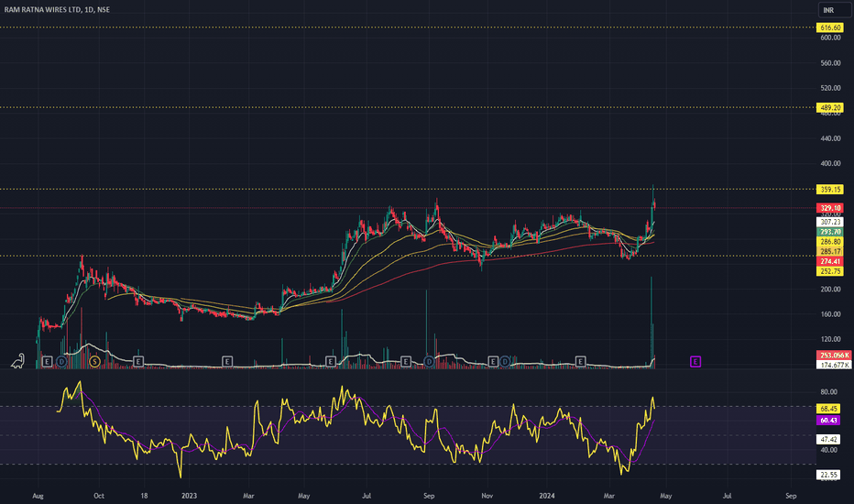Click the red 274.41 moving average label
This screenshot has width=854, height=504.
click(830, 261)
